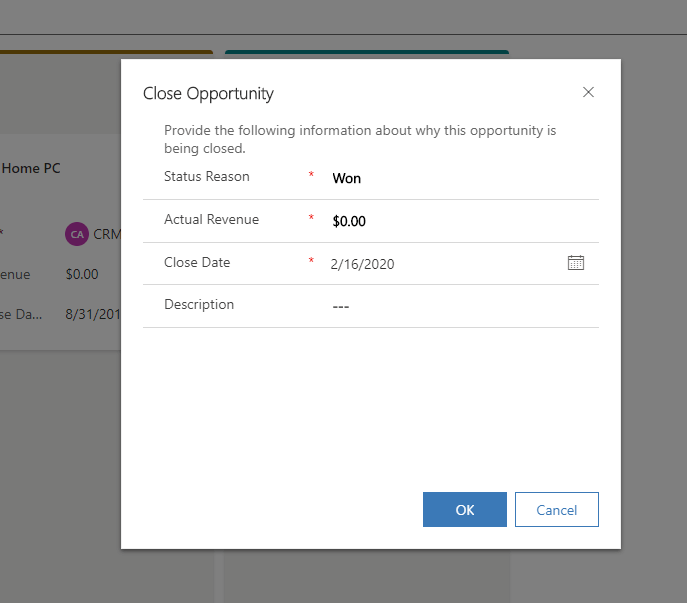This screenshot has width=687, height=603.
Task: Click the Status Reason label
Action: (x=207, y=177)
